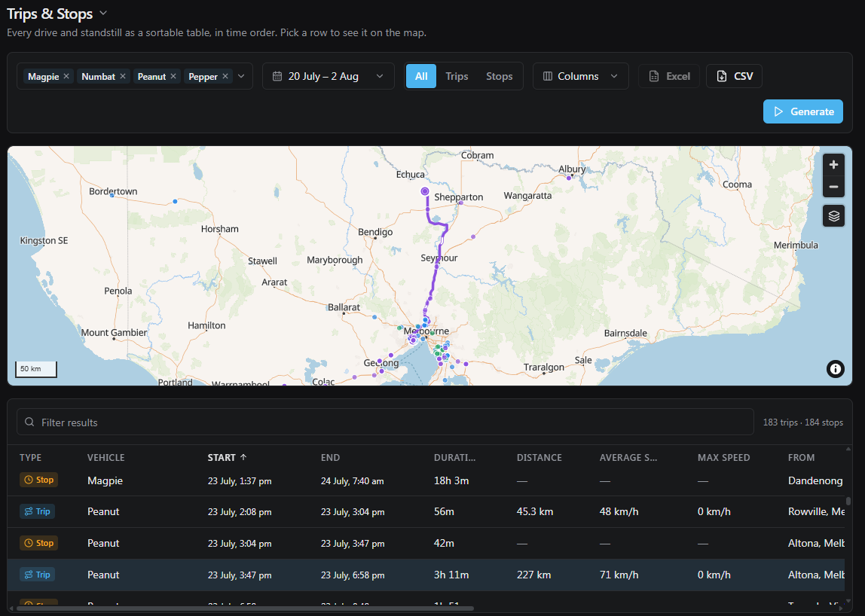This screenshot has width=865, height=616.
Task: Click the Trip badge for Peanut 3:47 pm
Action: coord(38,574)
